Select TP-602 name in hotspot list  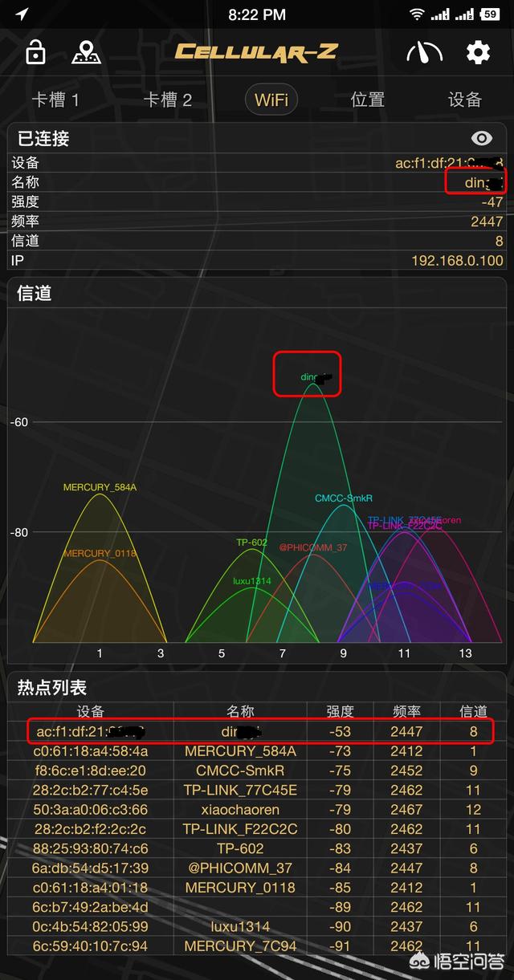(240, 848)
